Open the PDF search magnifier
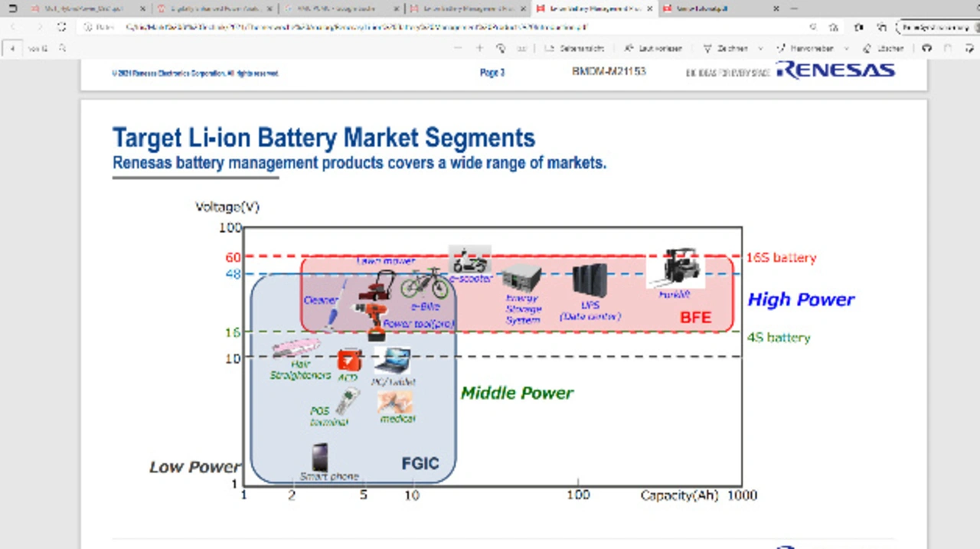Image resolution: width=980 pixels, height=549 pixels. click(62, 48)
